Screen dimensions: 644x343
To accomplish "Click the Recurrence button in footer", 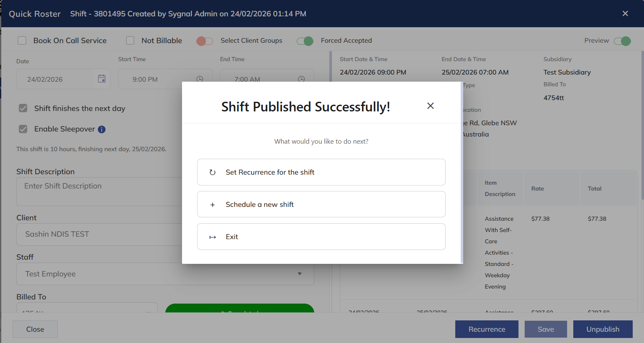I will (487, 329).
